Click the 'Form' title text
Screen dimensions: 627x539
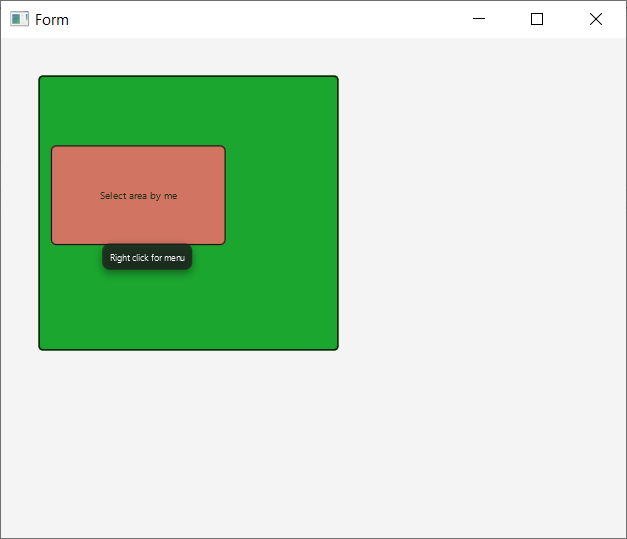point(52,20)
